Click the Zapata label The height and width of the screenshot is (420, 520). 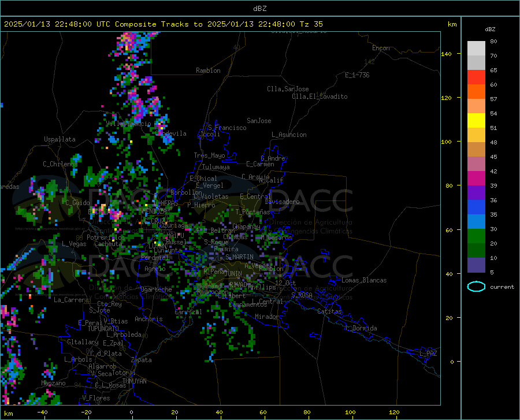(x=142, y=360)
